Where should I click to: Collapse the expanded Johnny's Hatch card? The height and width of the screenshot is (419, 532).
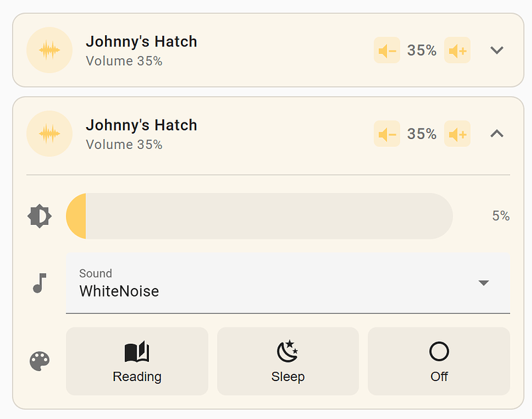pos(497,134)
